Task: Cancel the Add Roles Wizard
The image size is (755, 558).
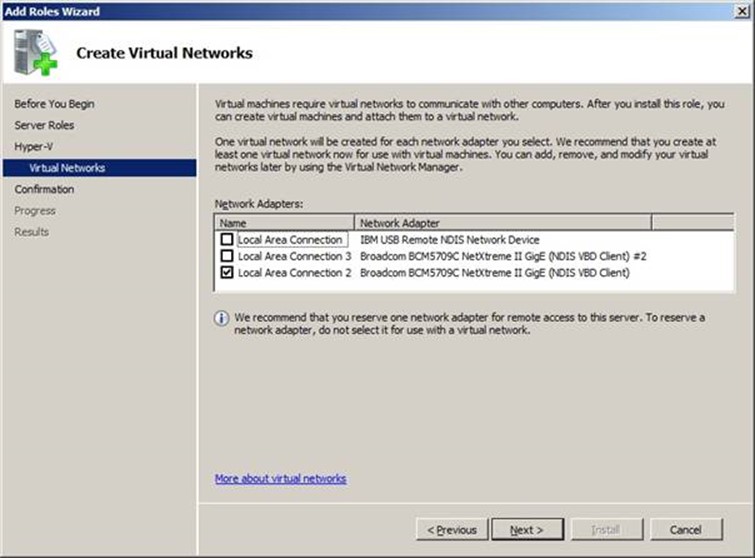Action: click(x=686, y=530)
